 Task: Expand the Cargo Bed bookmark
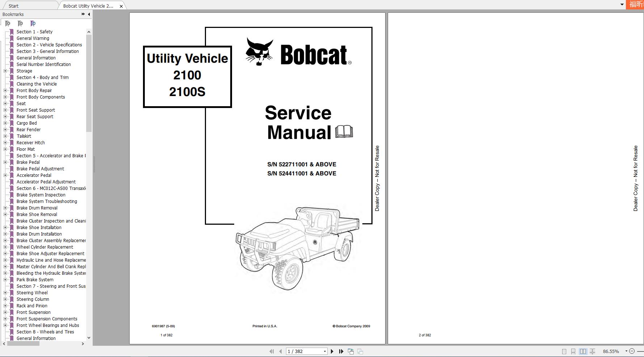5,123
